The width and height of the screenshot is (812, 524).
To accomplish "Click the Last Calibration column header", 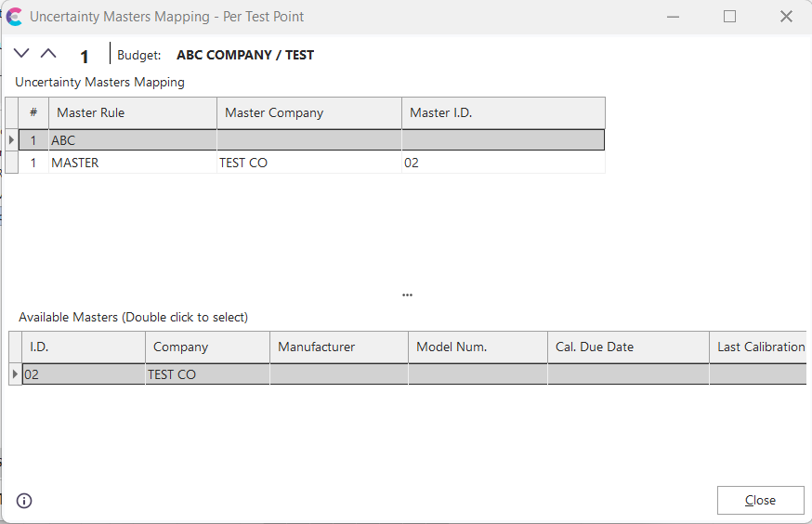I will coord(758,347).
